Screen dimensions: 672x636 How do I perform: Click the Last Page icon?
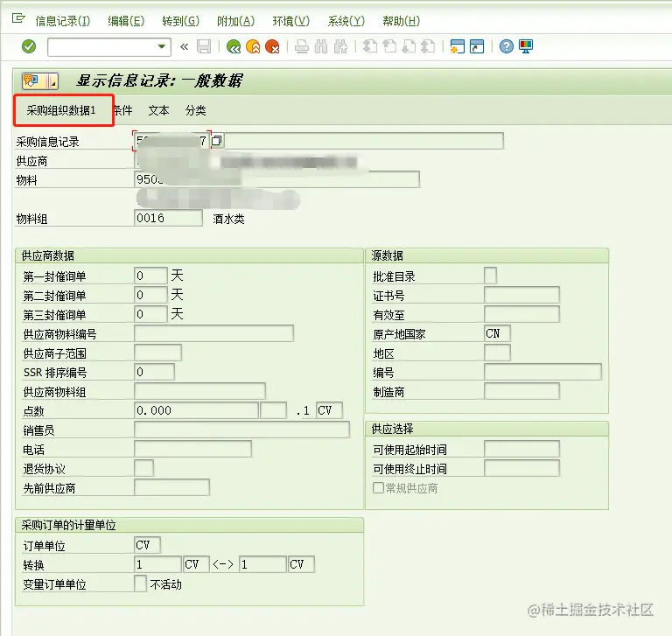428,46
